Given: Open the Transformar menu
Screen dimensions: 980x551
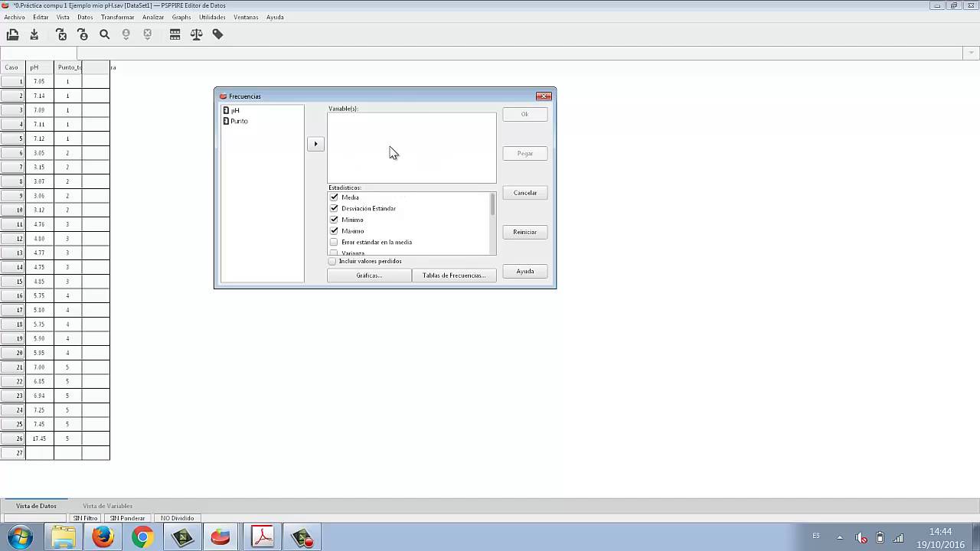Looking at the screenshot, I should (117, 17).
